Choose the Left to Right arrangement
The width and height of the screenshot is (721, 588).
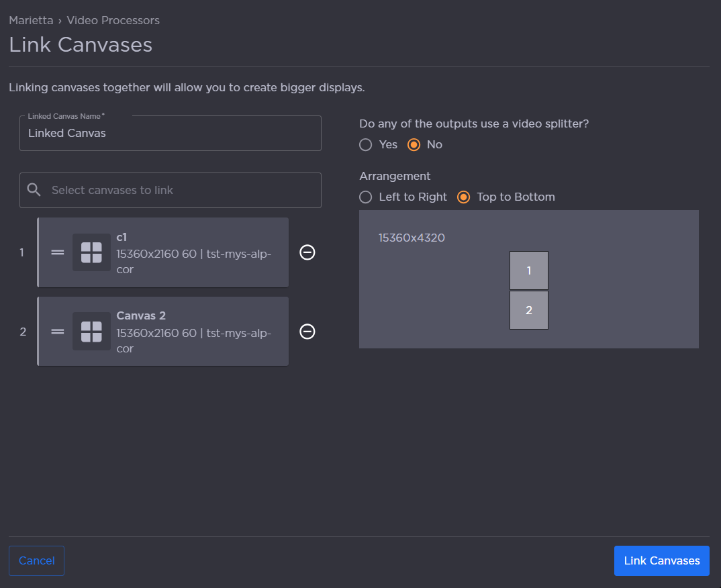pyautogui.click(x=365, y=197)
